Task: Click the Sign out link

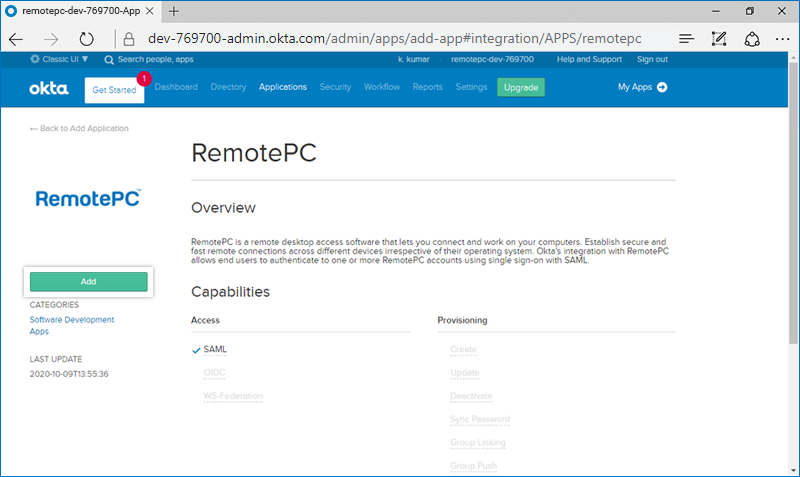Action: [x=652, y=59]
